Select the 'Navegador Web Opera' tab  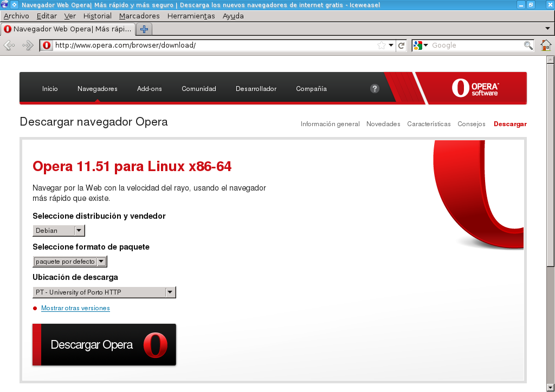68,29
